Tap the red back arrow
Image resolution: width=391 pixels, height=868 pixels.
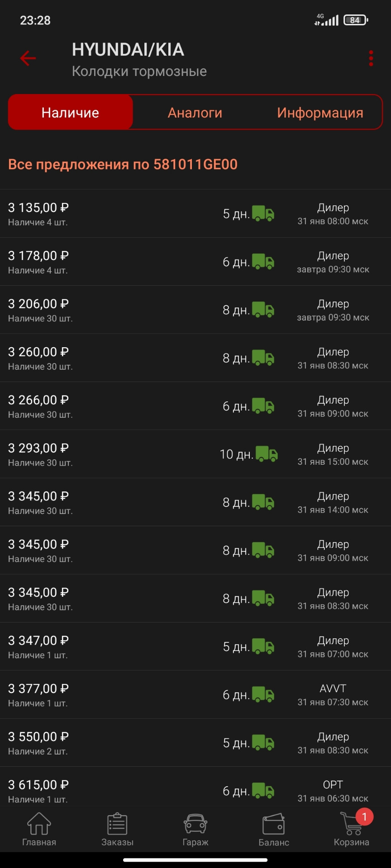28,58
